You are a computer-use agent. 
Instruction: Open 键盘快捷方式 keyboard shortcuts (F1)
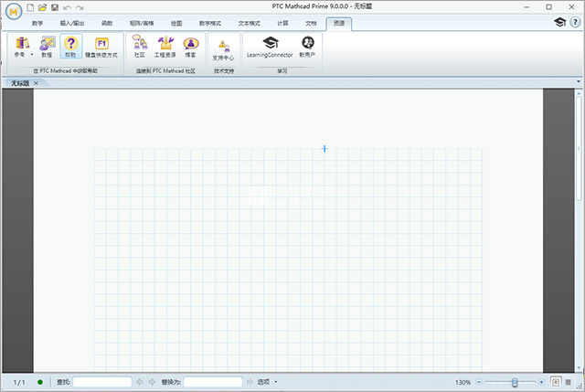click(101, 45)
